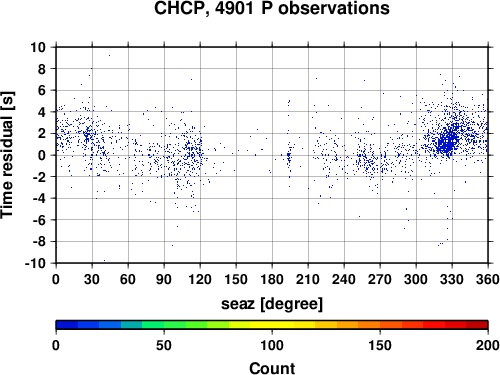
Task: Select the dark red colorbar segment at 200
Action: [x=477, y=325]
